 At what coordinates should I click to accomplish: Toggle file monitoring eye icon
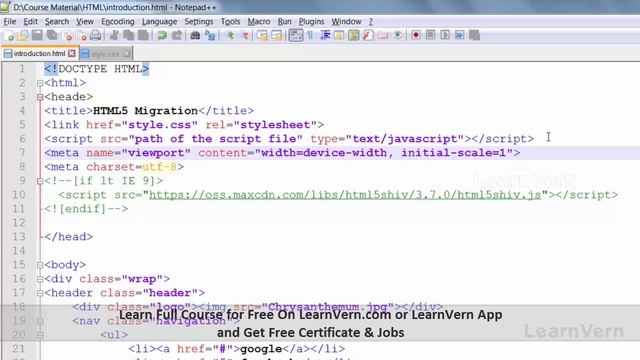coord(397,36)
